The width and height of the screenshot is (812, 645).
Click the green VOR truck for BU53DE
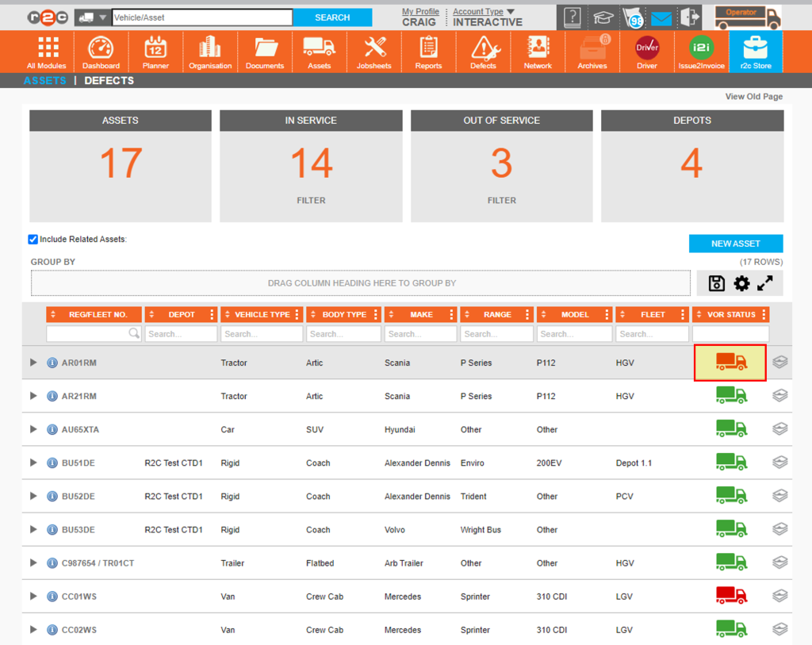point(731,528)
